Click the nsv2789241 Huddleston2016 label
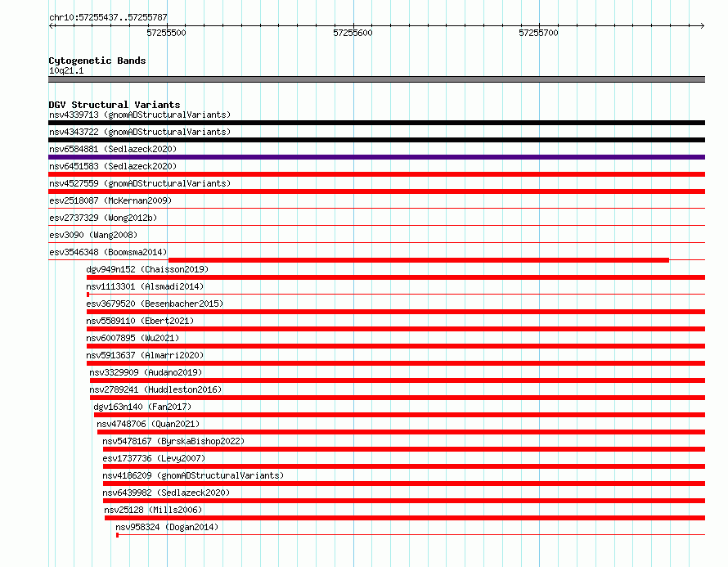 tap(155, 389)
